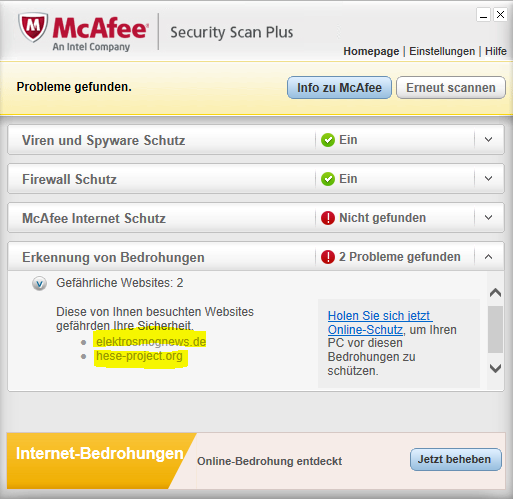Click green checkmark next to Viren und Spyware
The height and width of the screenshot is (499, 513).
(x=328, y=140)
